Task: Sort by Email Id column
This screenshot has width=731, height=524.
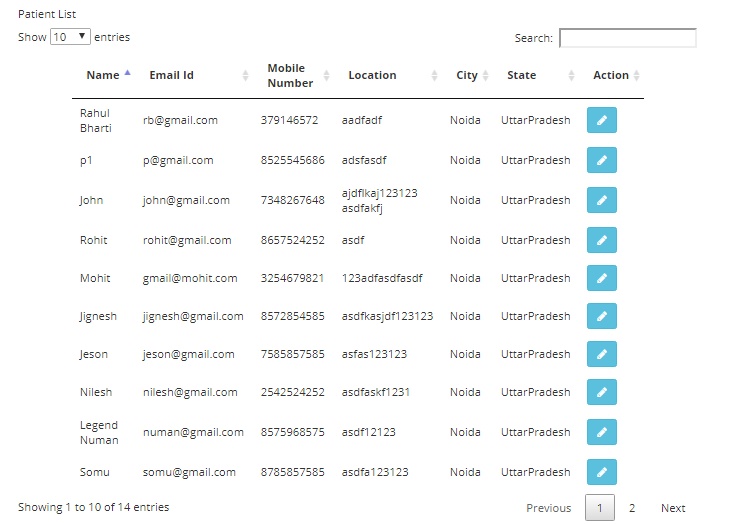Action: (172, 75)
